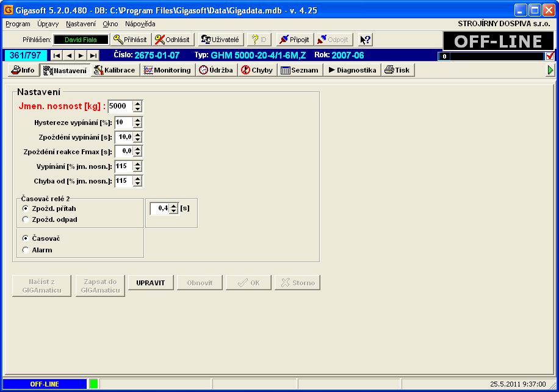559x392 pixels.
Task: Open the Nastavení menu in menu bar
Action: point(81,24)
